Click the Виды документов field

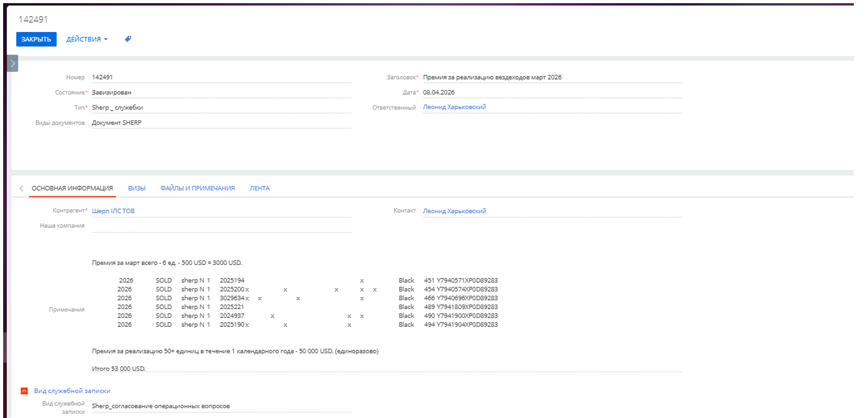coord(221,123)
